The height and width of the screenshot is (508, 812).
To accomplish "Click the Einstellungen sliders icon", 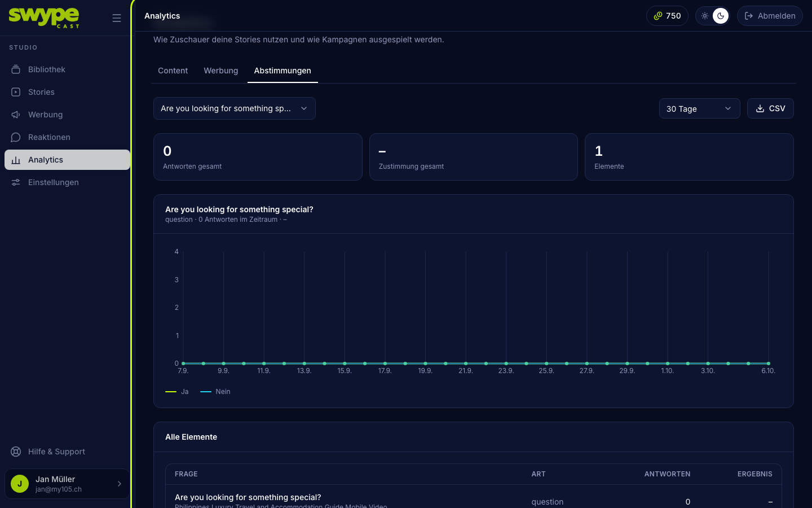I will point(16,182).
